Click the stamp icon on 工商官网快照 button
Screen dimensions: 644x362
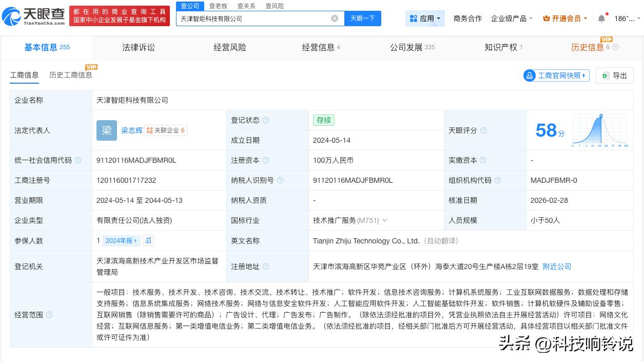click(529, 75)
